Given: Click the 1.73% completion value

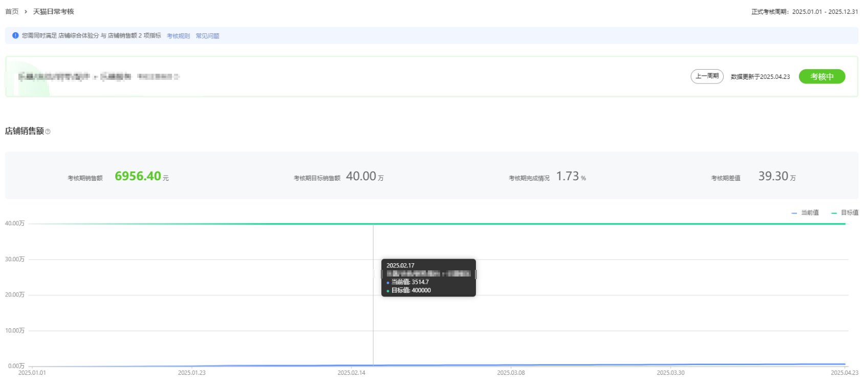Looking at the screenshot, I should point(568,177).
